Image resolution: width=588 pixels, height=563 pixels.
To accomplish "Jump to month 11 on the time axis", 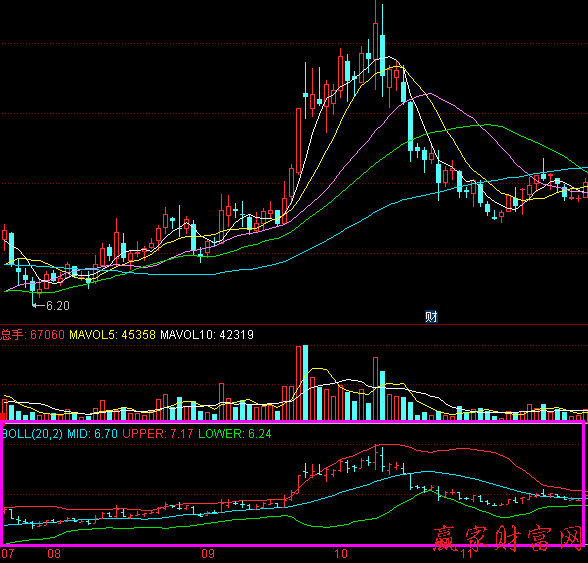I will [466, 554].
